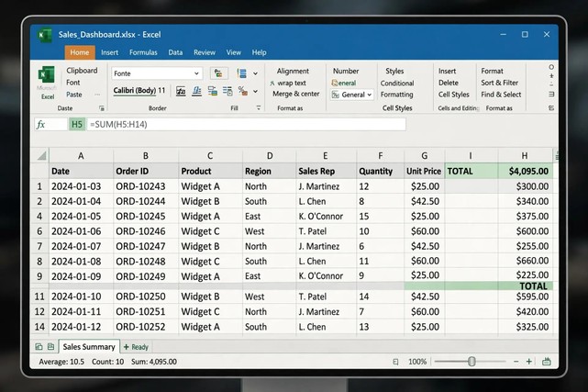Viewport: 588px width, 392px height.
Task: Switch to the Formulas ribbon tab
Action: coord(143,52)
